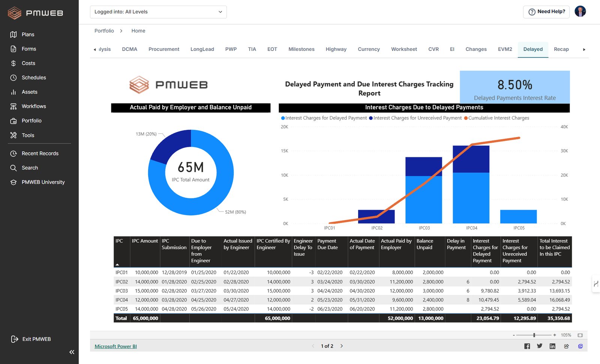Screen dimensions: 600x364
Task: Collapse the sidebar with double-chevron icon
Action: (72, 352)
